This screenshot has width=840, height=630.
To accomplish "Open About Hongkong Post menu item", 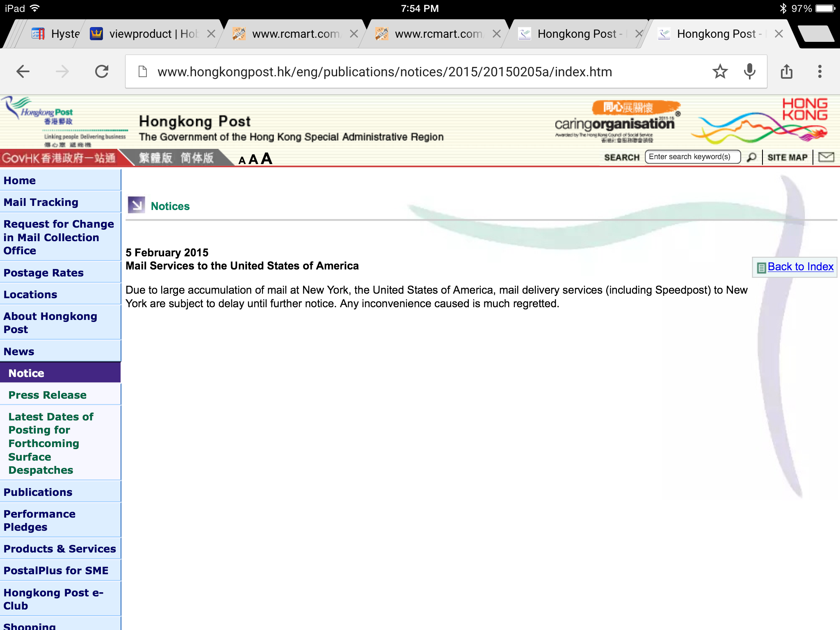I will (x=60, y=322).
